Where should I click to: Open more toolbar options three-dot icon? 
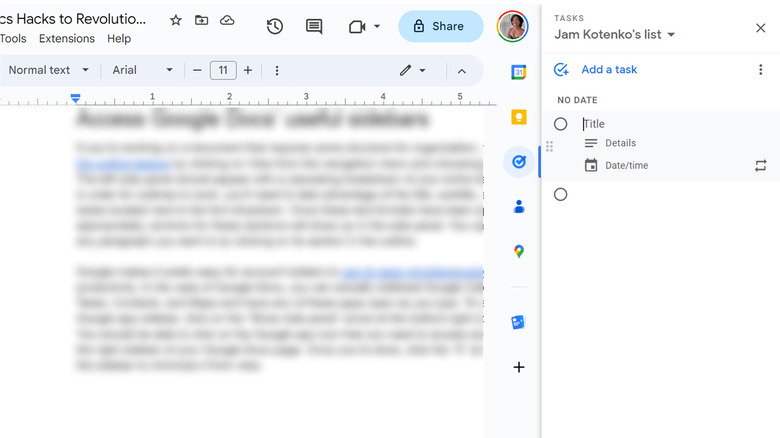[277, 71]
